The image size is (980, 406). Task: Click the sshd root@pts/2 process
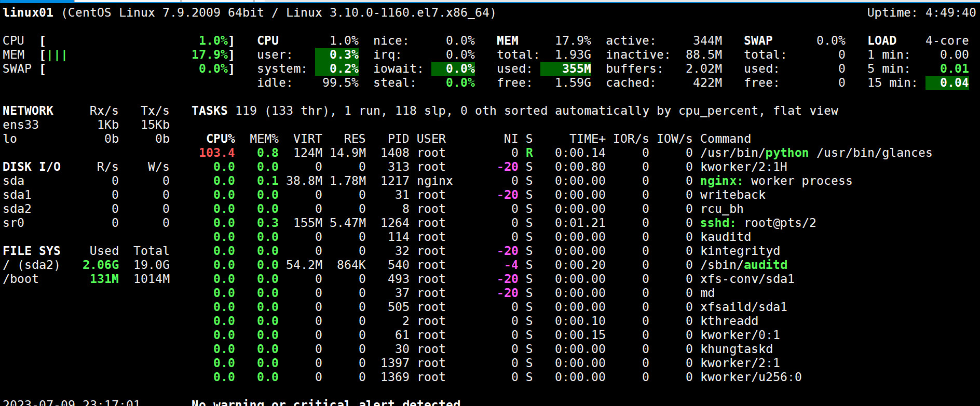coord(757,223)
